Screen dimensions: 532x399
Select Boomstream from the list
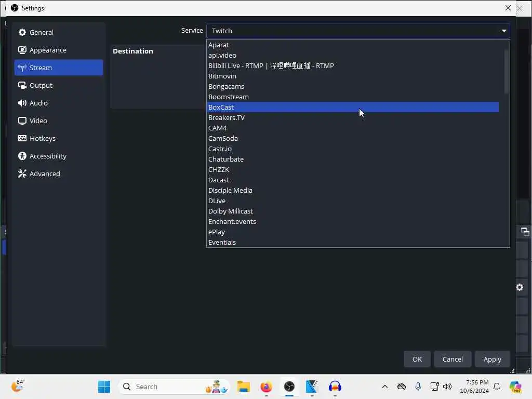click(x=353, y=97)
